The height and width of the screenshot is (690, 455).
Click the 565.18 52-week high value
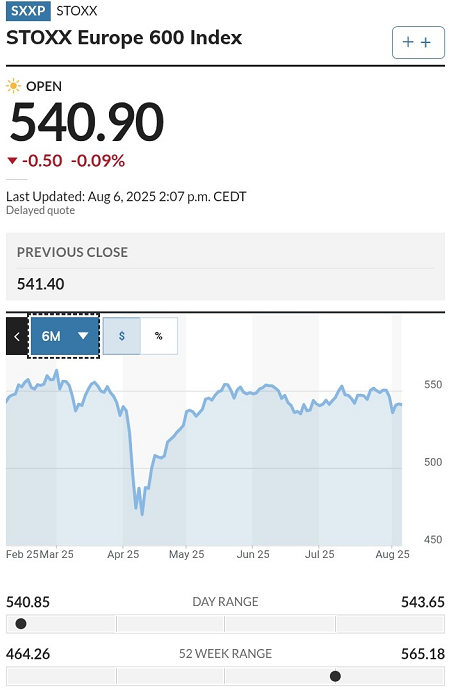423,654
